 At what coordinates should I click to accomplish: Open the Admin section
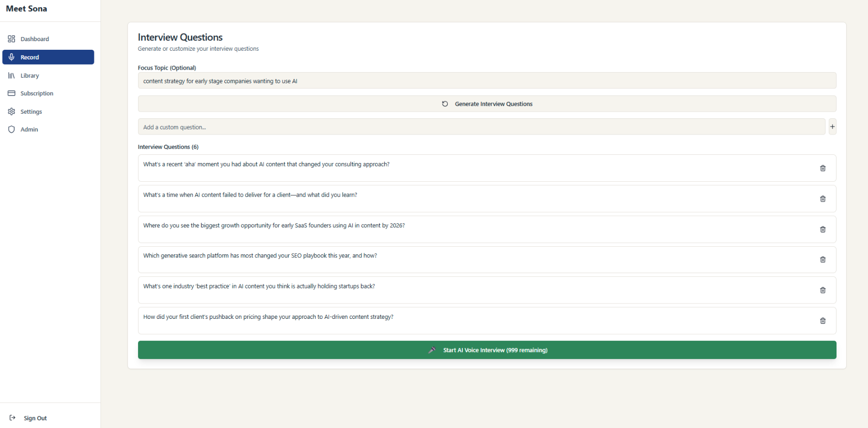[x=48, y=129]
